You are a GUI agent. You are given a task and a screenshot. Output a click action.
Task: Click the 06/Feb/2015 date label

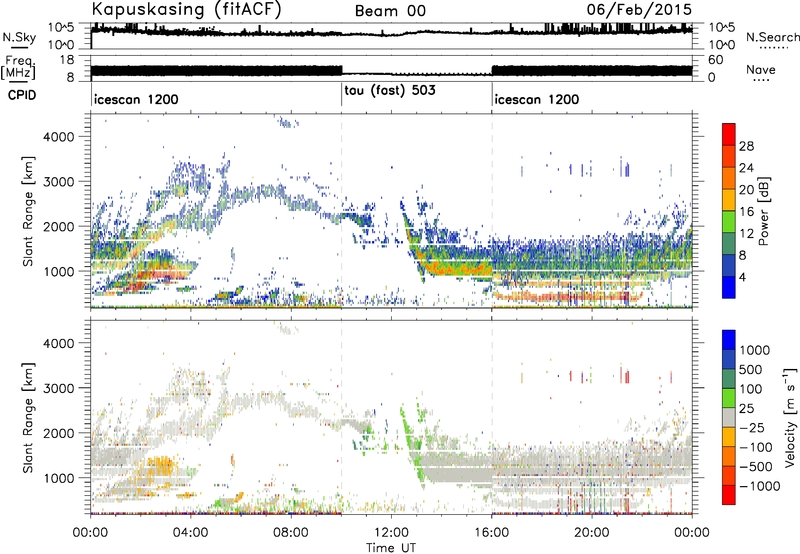(x=639, y=10)
